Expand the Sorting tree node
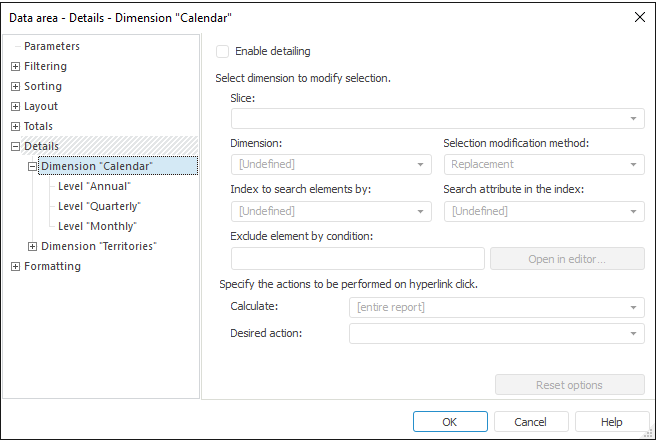Image resolution: width=657 pixels, height=443 pixels. point(15,87)
